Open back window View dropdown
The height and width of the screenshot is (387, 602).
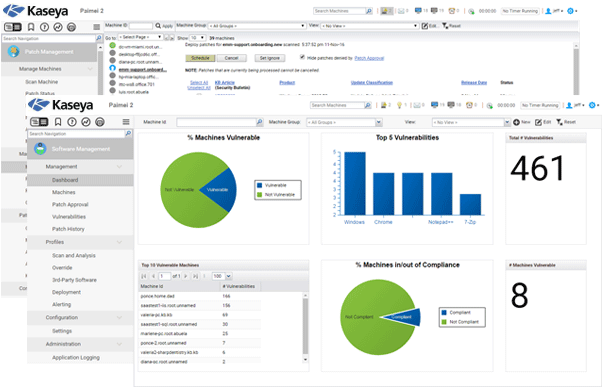point(369,26)
